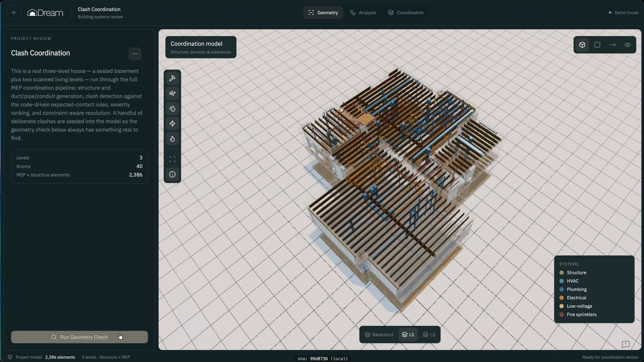Select the plumbing water droplet tool
Image resolution: width=644 pixels, height=362 pixels.
pyautogui.click(x=172, y=109)
